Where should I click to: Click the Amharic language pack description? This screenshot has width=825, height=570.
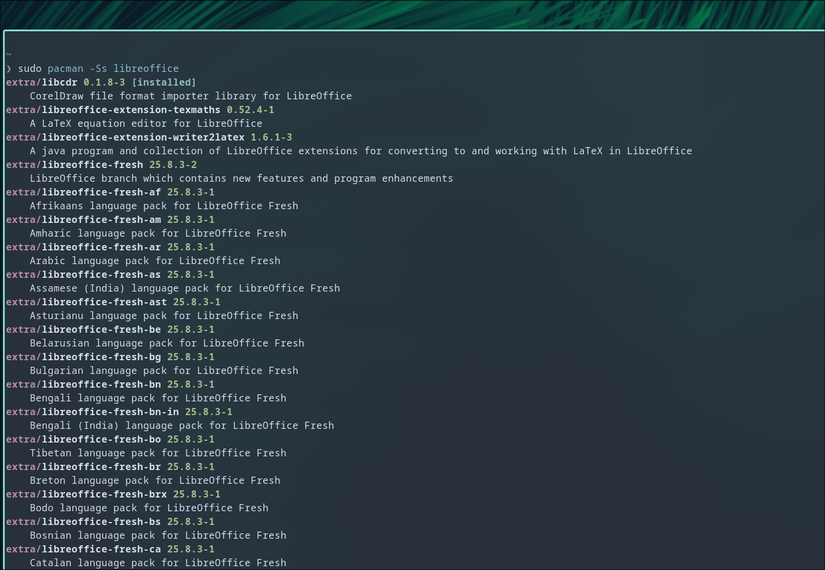click(x=157, y=233)
